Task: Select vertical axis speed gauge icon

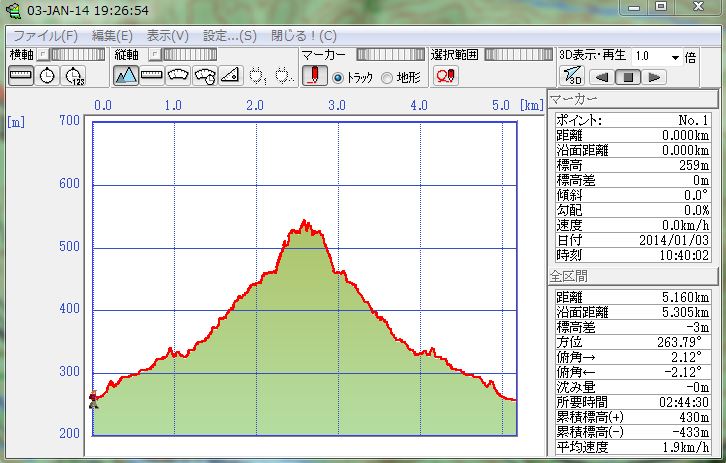Action: click(x=178, y=75)
